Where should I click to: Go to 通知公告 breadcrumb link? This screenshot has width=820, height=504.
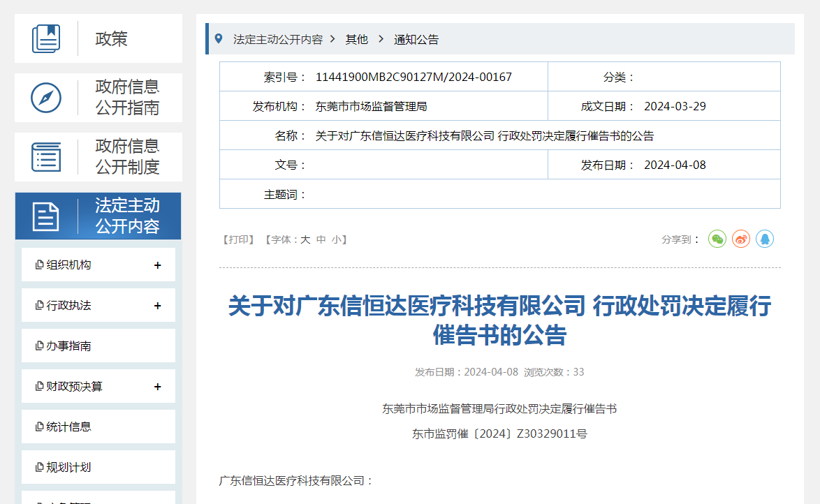tap(416, 39)
